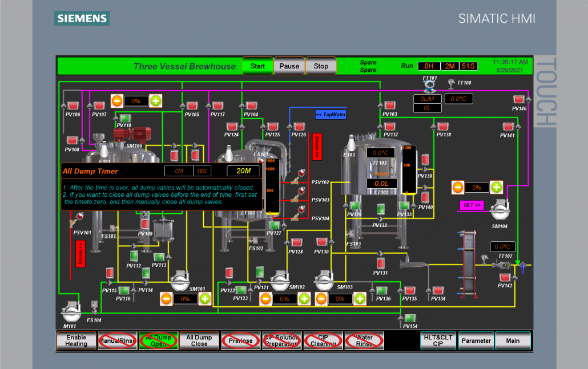The width and height of the screenshot is (588, 369).
Task: Click the 20M dump timer setpoint field
Action: pyautogui.click(x=243, y=171)
